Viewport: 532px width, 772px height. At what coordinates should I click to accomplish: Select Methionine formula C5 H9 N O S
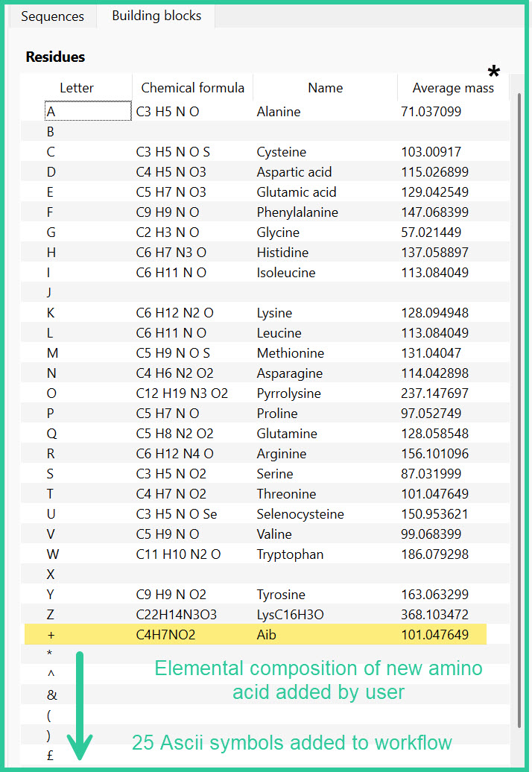(173, 353)
